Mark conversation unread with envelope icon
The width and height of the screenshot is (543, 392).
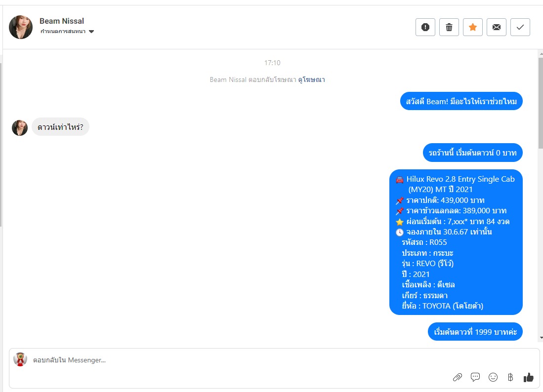pyautogui.click(x=496, y=27)
